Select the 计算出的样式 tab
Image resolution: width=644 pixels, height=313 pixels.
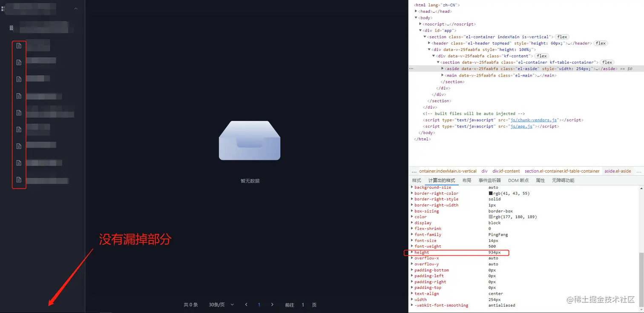click(x=442, y=180)
